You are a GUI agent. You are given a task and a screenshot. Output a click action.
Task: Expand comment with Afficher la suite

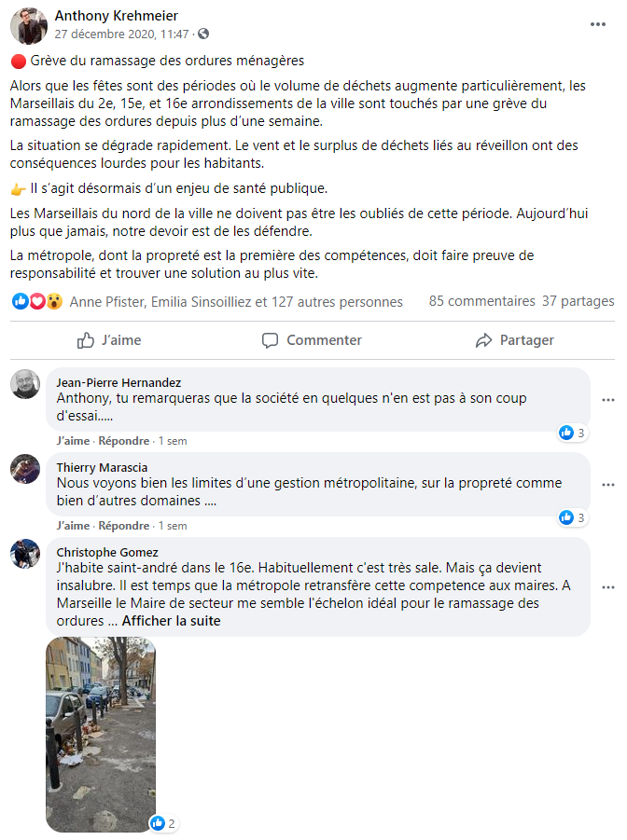pyautogui.click(x=171, y=621)
